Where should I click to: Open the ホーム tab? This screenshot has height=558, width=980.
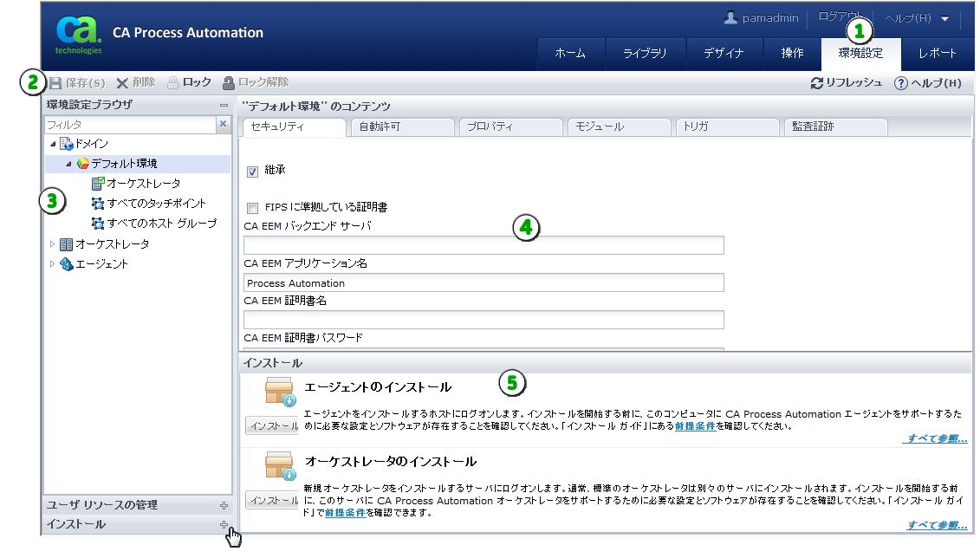(570, 54)
